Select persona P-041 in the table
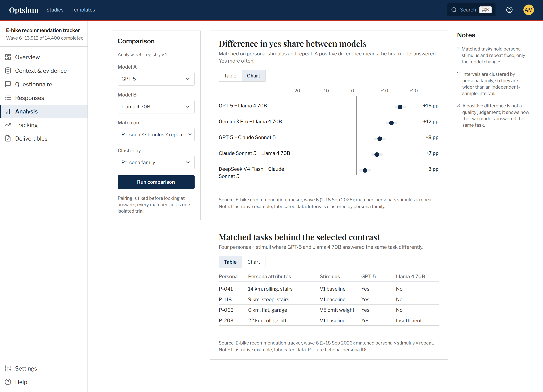This screenshot has width=543, height=392. (225, 289)
